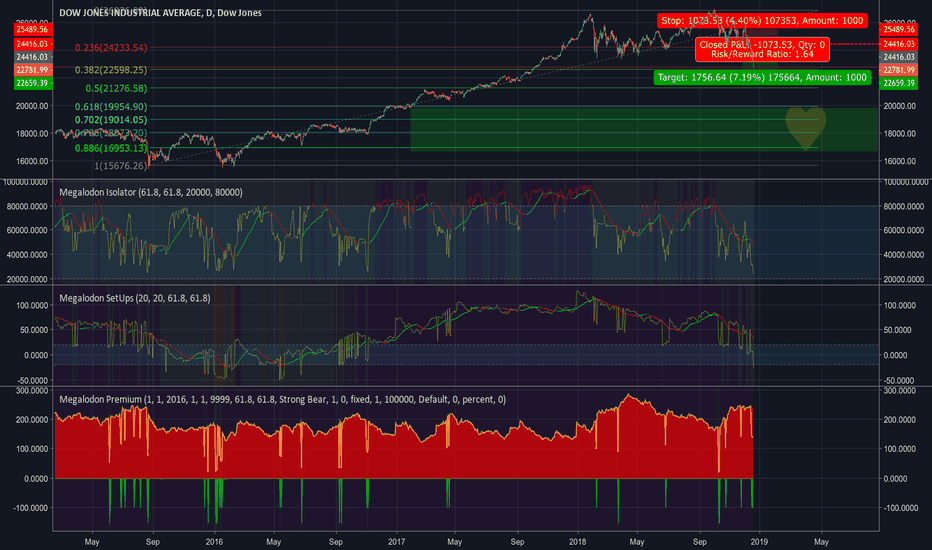
Task: Select the 0.886(16953.13) Fibonacci level label
Action: pyautogui.click(x=111, y=148)
